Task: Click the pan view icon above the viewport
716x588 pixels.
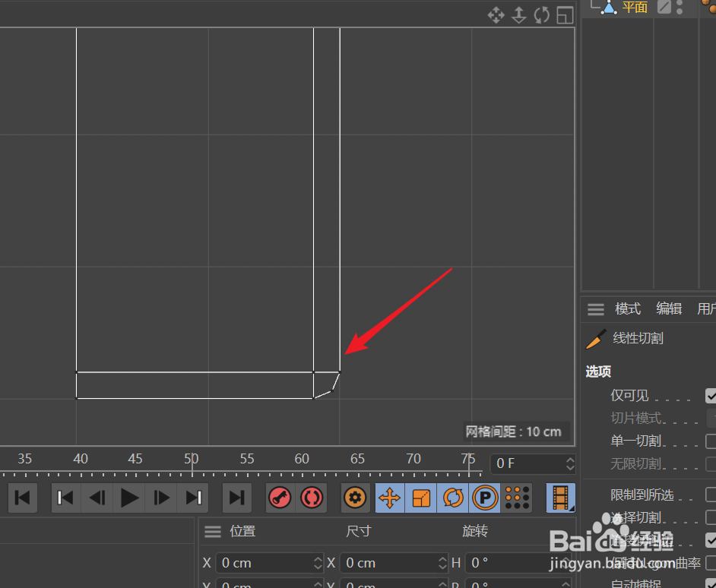Action: click(496, 15)
